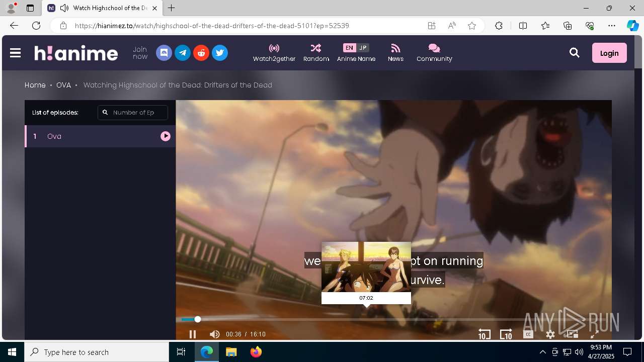Open File Explorer from taskbar
The image size is (644, 362).
coord(231,352)
